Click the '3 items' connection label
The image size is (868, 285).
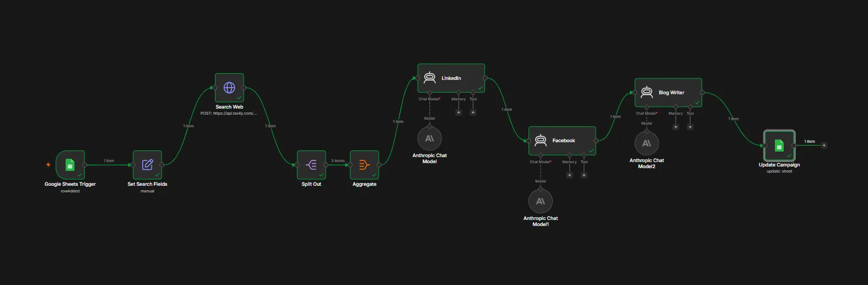338,161
